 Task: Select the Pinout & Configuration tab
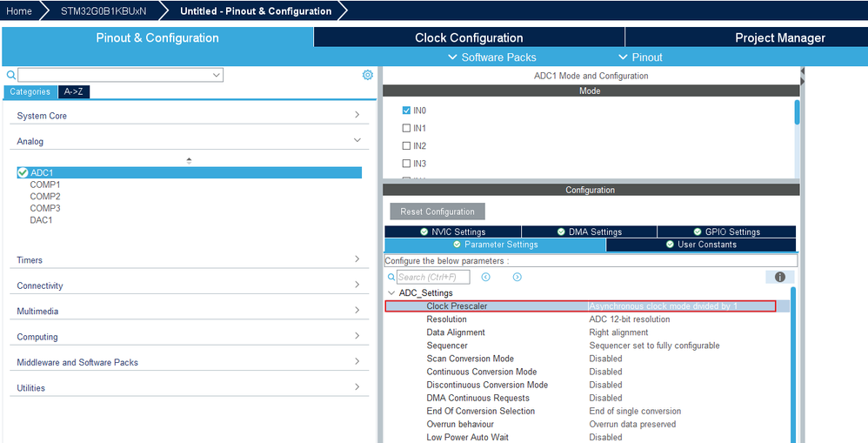[x=157, y=37]
